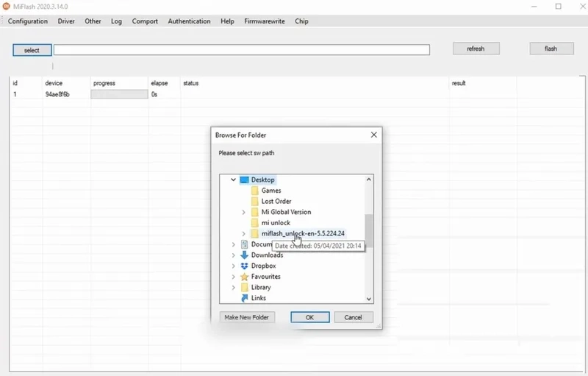Open the Firmwarewrite menu
Viewport: 588px width, 376px height.
(265, 21)
